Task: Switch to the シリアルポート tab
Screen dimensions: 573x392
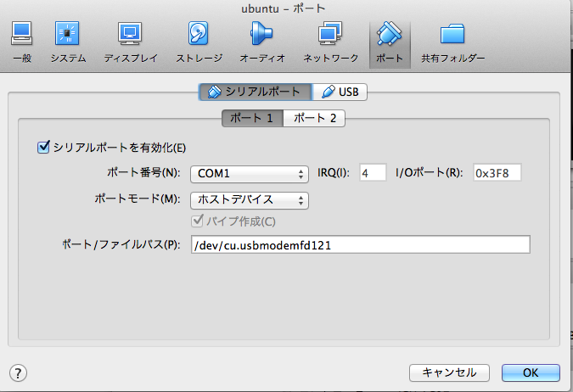Action: coord(256,92)
